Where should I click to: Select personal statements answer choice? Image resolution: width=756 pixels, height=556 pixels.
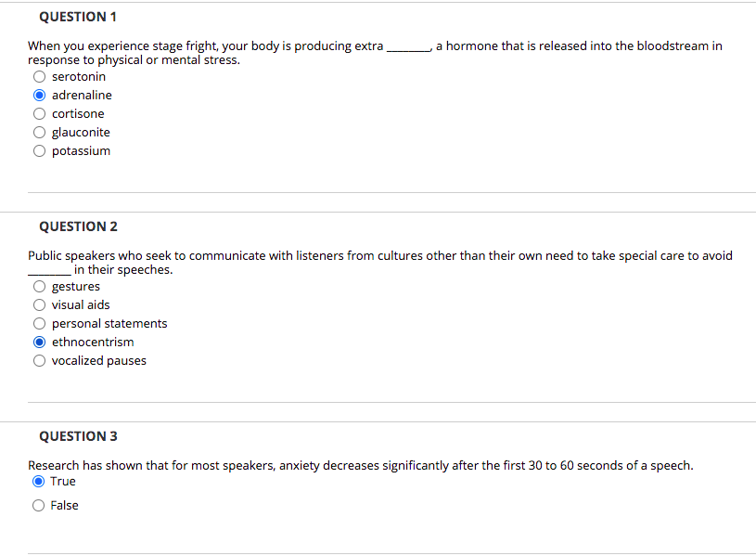tap(39, 323)
